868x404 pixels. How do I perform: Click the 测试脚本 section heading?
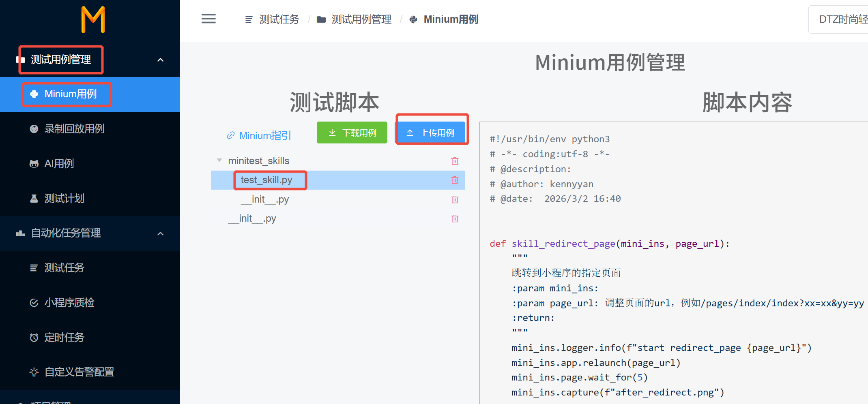coord(335,102)
